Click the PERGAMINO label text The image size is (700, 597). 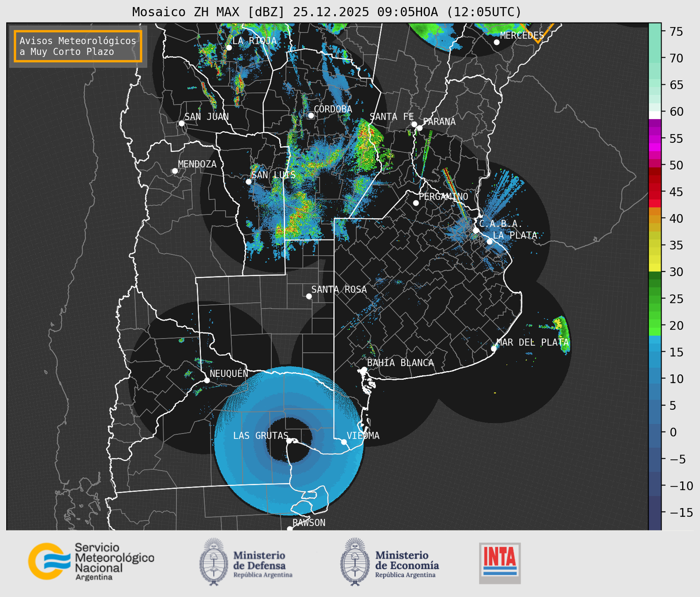[x=443, y=196]
